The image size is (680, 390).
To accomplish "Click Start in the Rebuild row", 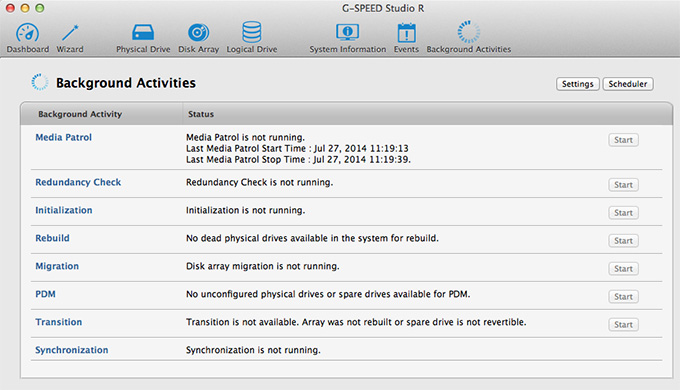I will [623, 241].
